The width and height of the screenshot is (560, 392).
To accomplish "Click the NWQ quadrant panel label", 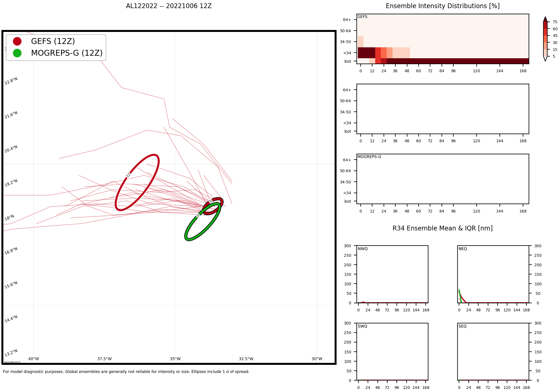I will click(x=363, y=249).
